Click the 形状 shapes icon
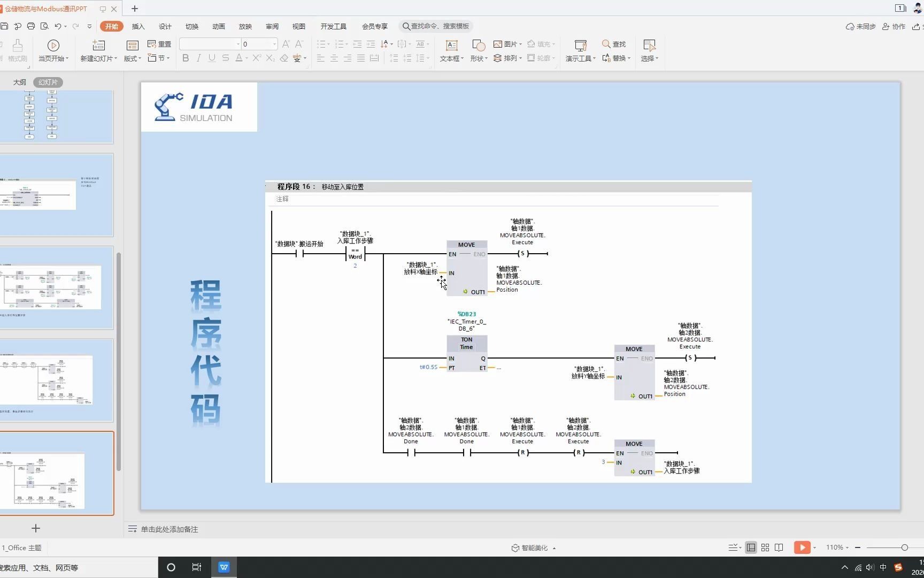The width and height of the screenshot is (924, 578). (479, 45)
